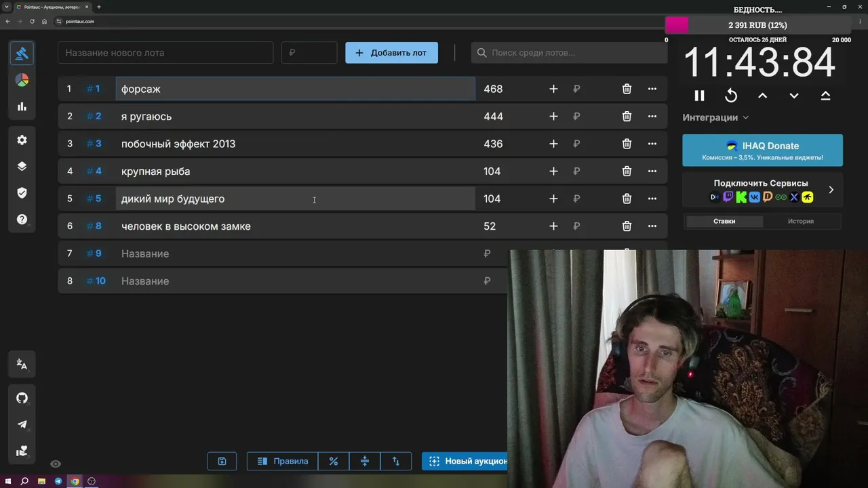The image size is (868, 488).
Task: Open more options for я ругаюсь lot
Action: (x=652, y=117)
